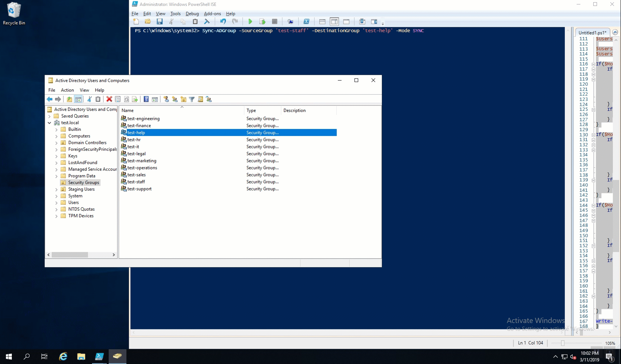Toggle the Show Command Add-on icon
The width and height of the screenshot is (621, 364).
[x=374, y=21]
